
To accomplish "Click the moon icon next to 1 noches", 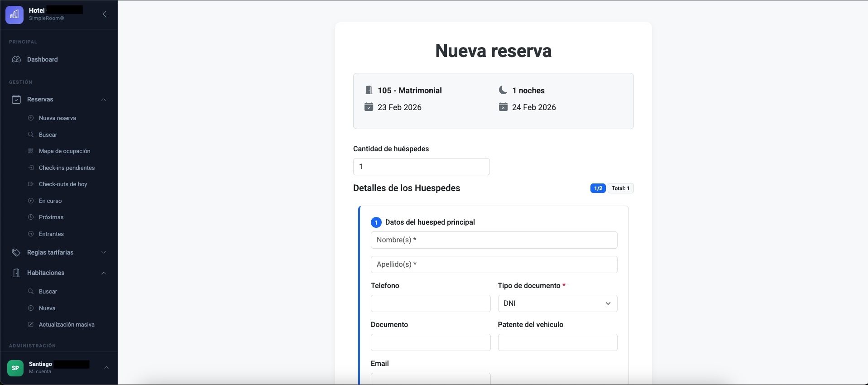I will coord(503,90).
